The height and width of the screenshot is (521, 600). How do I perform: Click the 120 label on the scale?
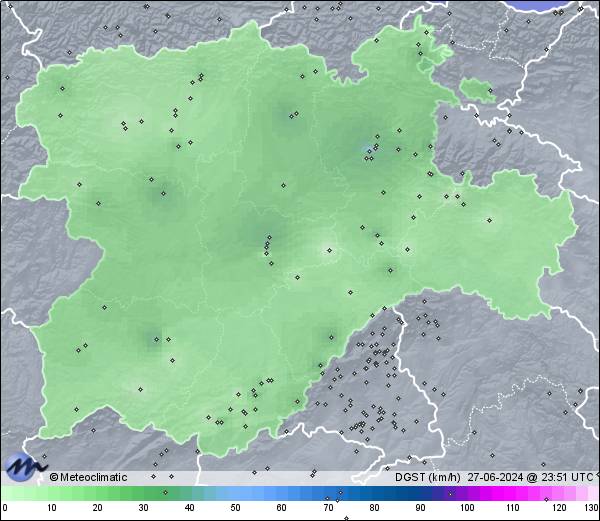559,508
